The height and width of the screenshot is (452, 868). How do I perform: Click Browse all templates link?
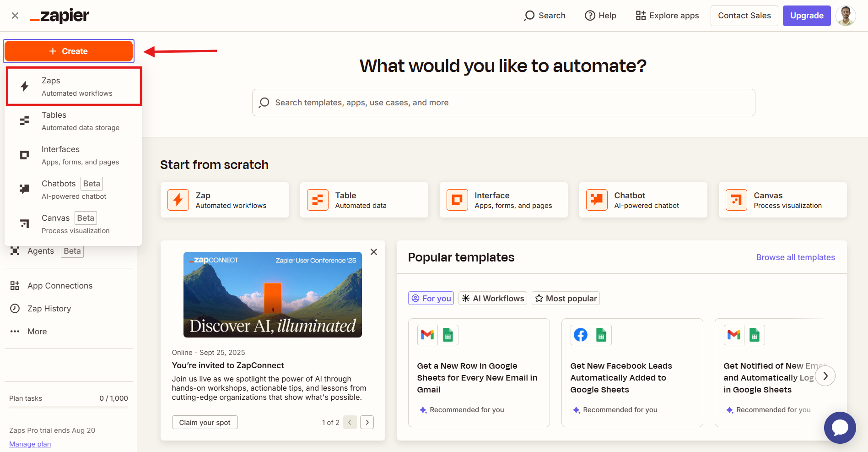tap(795, 257)
